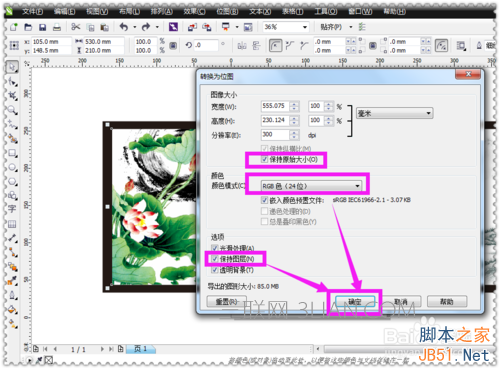Image resolution: width=500 pixels, height=369 pixels.
Task: Open the units dropdown showing 毫米
Action: coord(395,113)
